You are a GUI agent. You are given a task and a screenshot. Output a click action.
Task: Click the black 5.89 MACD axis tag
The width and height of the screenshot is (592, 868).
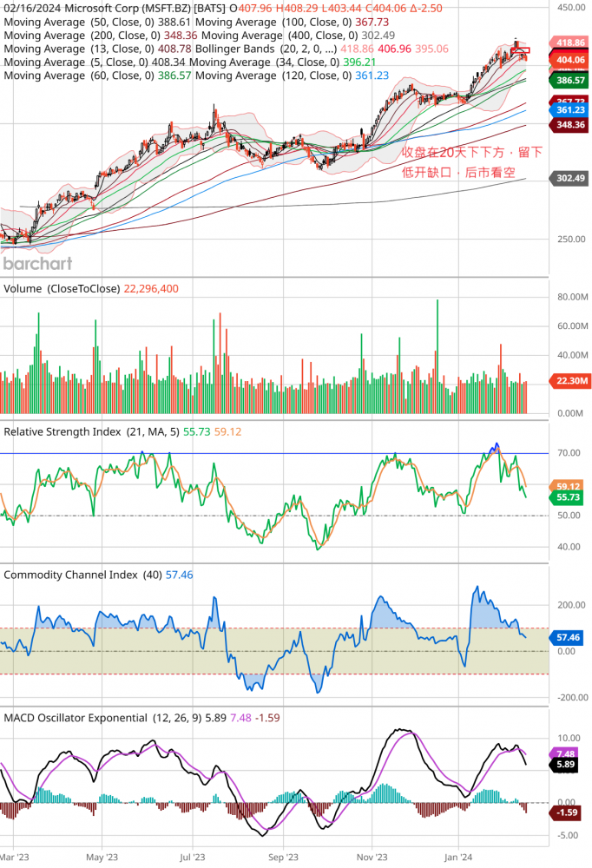[564, 765]
